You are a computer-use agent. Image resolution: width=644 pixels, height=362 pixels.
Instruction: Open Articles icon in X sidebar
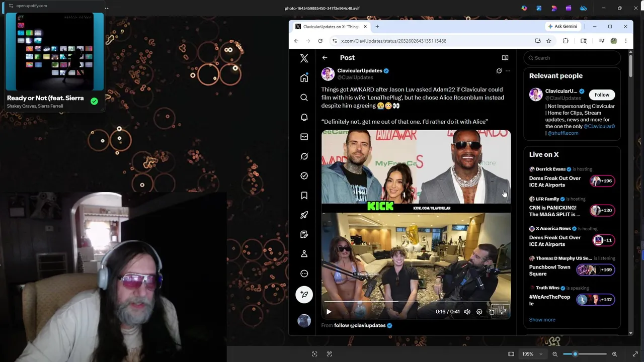(304, 235)
